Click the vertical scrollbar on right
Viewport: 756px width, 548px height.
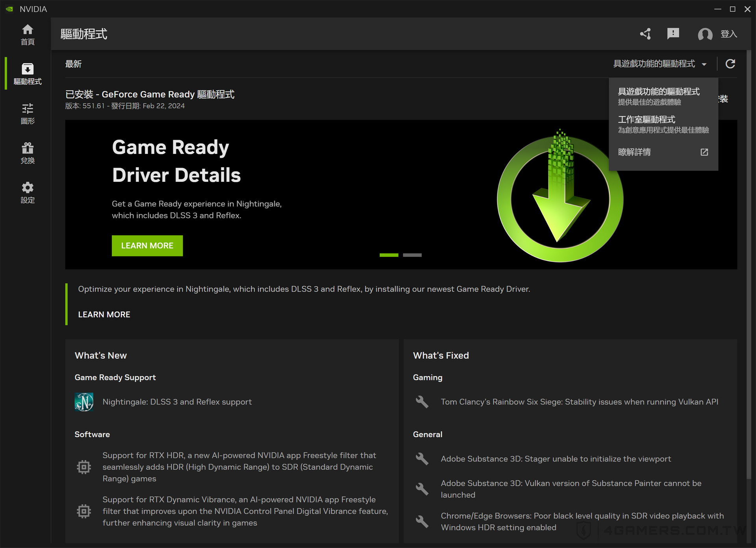click(x=749, y=264)
